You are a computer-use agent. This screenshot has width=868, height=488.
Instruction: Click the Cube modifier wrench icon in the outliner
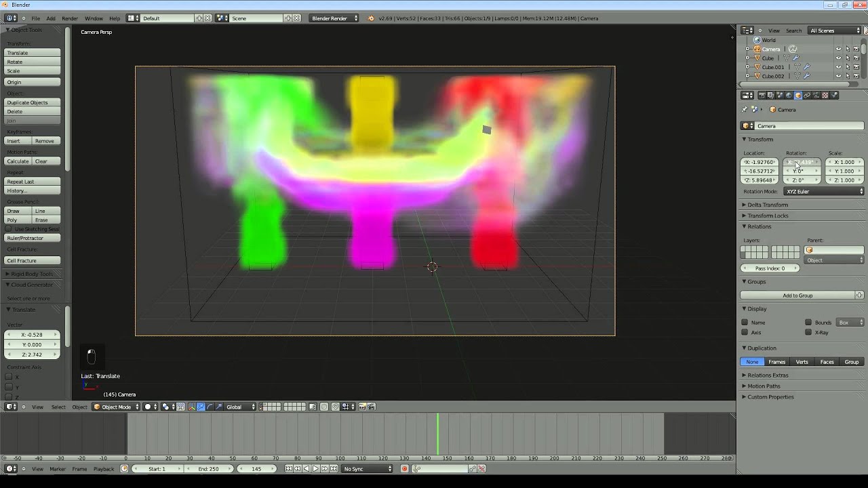click(796, 58)
